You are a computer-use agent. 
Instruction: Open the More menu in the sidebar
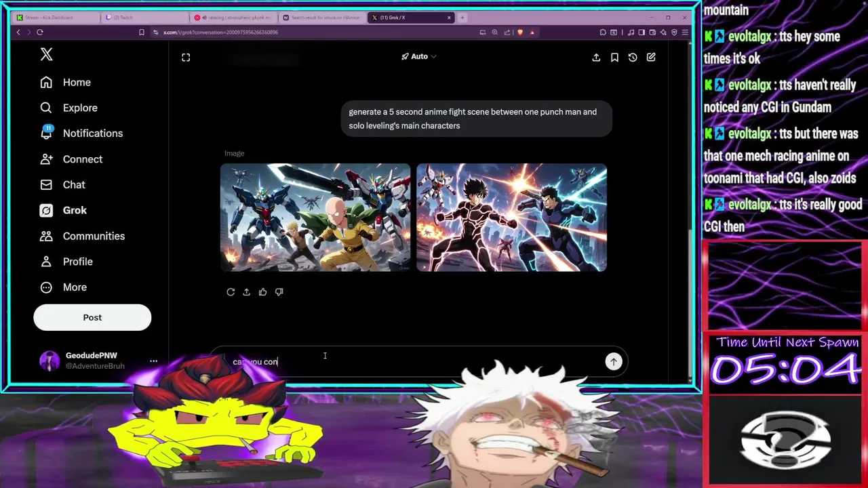63,287
